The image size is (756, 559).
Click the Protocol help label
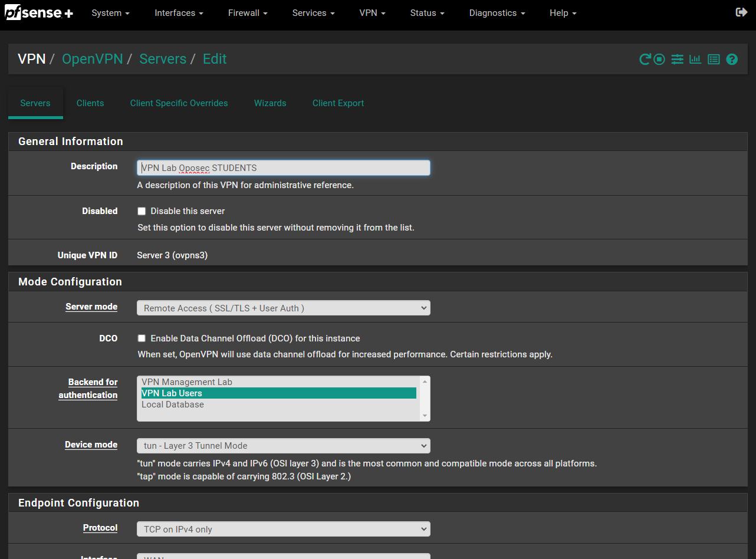tap(100, 528)
